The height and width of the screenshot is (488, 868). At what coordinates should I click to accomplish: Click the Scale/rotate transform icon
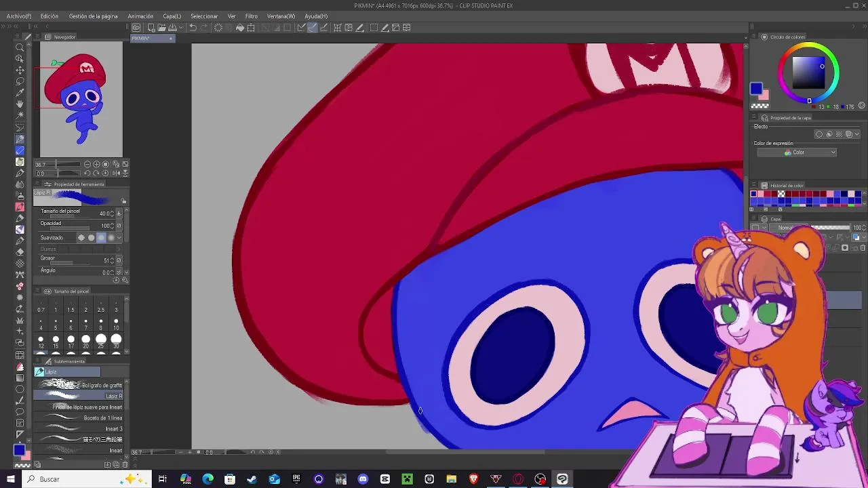coord(251,28)
